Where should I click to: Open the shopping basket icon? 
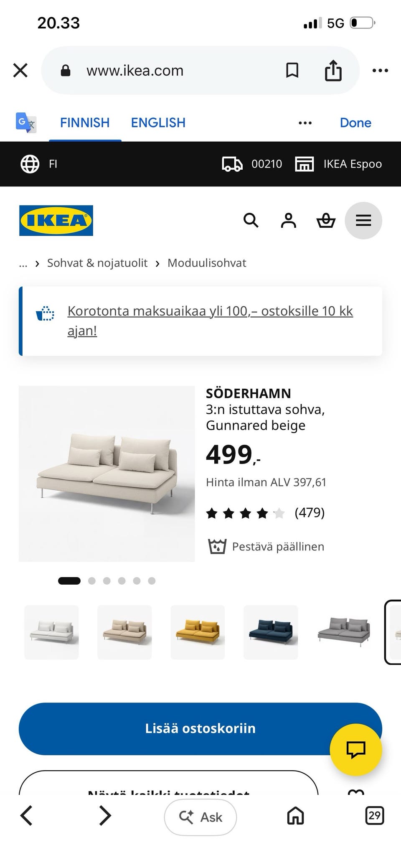(326, 220)
